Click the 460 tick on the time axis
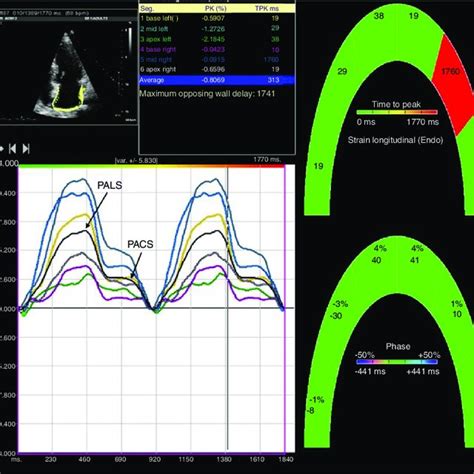 [84, 459]
